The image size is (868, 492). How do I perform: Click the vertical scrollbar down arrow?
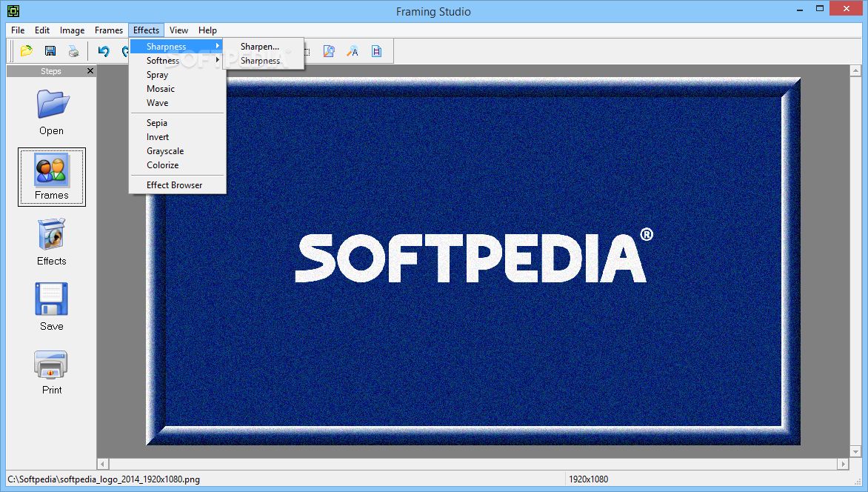click(x=855, y=452)
